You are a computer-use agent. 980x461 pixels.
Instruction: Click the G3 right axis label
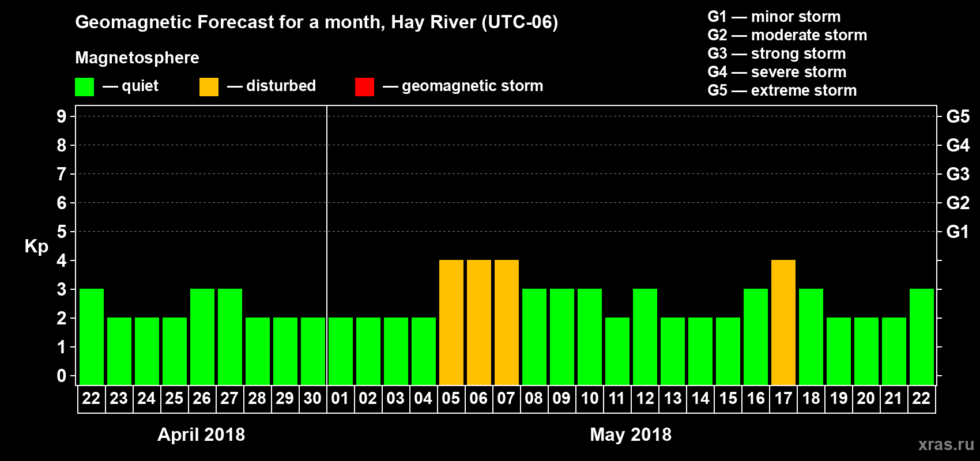tap(958, 174)
